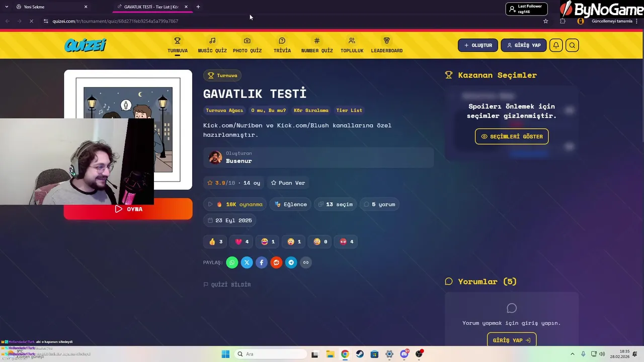Open the Leaderboard page
Viewport: 644px width, 362px height.
[387, 45]
